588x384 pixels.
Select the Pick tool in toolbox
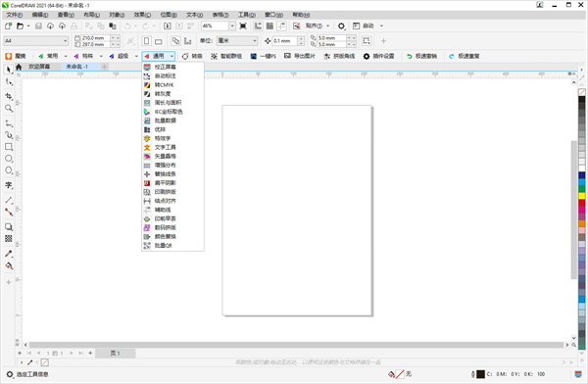[9, 70]
